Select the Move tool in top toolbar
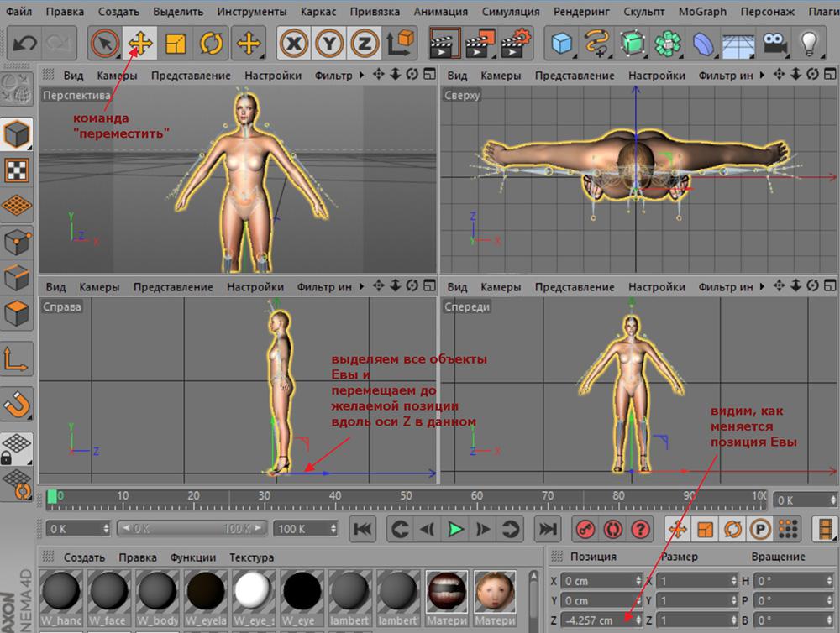This screenshot has height=633, width=840. pyautogui.click(x=139, y=42)
